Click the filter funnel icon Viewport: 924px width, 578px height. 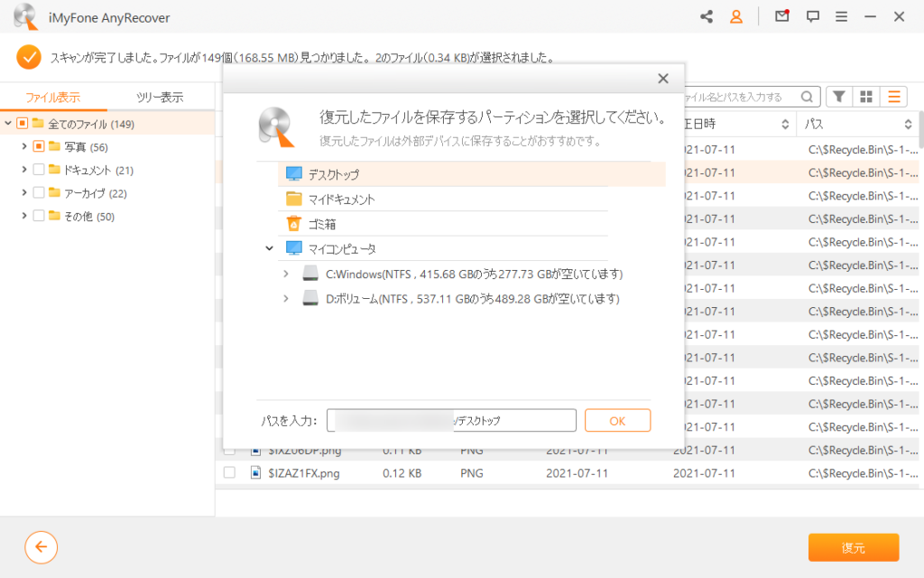click(x=839, y=96)
